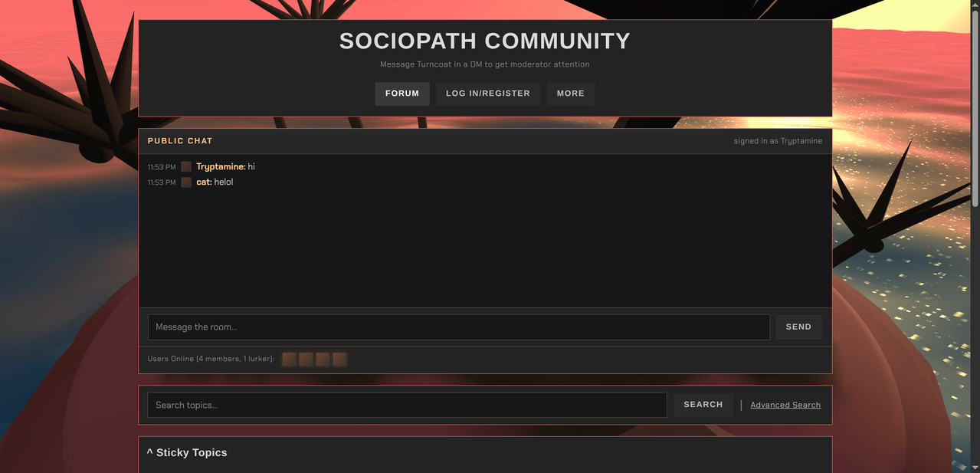980x473 pixels.
Task: Click the Sociopath Community title
Action: click(x=485, y=41)
